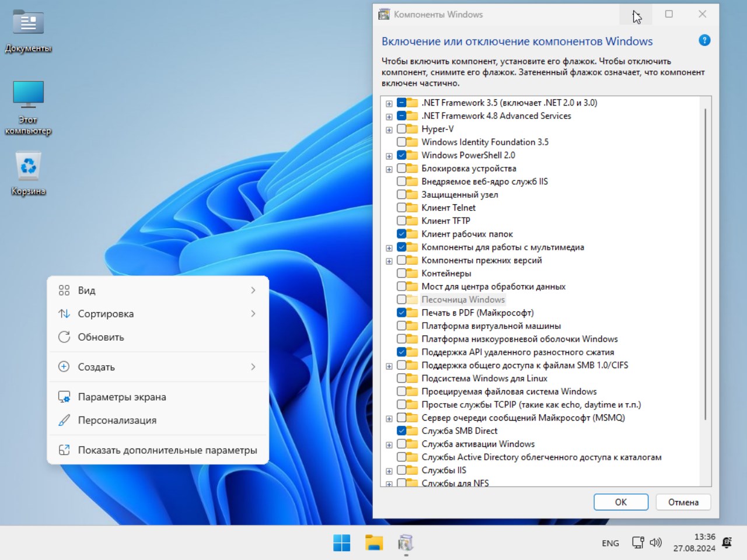This screenshot has width=747, height=560.
Task: Click the taskbar clock showing 13:36
Action: (694, 542)
